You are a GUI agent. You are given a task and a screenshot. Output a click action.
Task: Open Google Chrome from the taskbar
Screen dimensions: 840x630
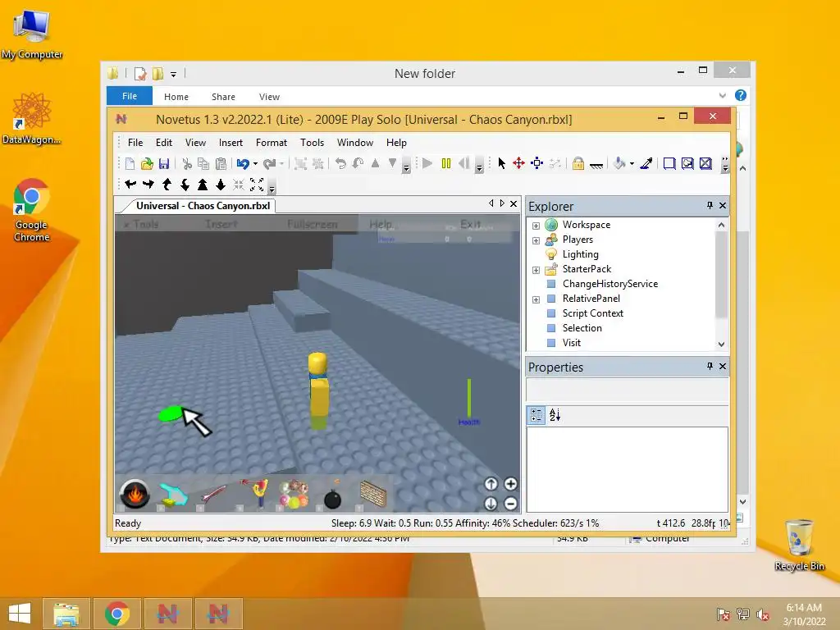click(x=116, y=614)
